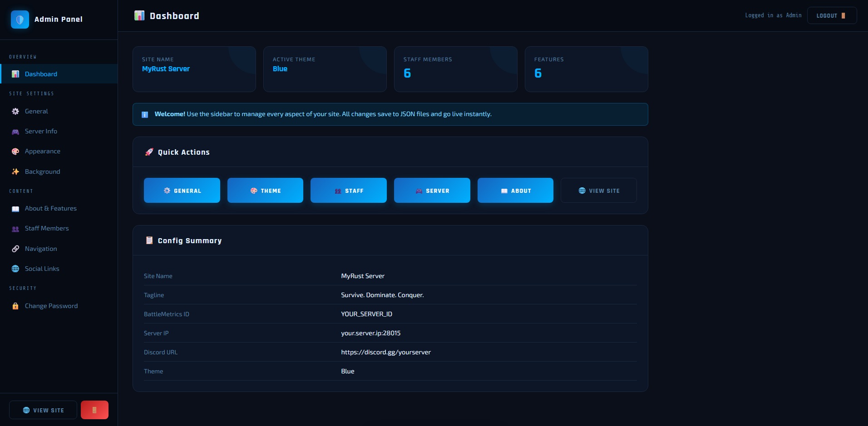Click the ABOUT quick action button
Image resolution: width=868 pixels, height=426 pixels.
[x=515, y=191]
